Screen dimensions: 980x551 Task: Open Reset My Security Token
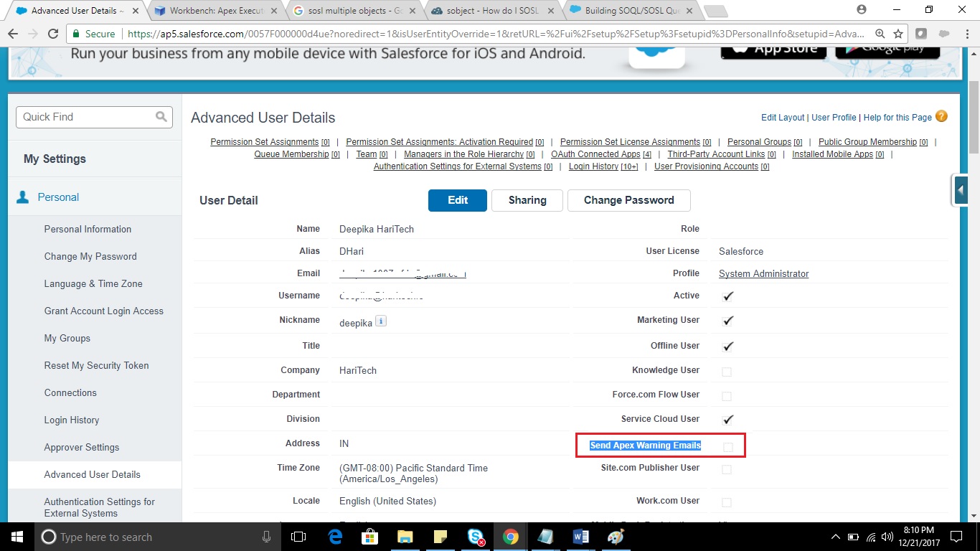coord(96,365)
